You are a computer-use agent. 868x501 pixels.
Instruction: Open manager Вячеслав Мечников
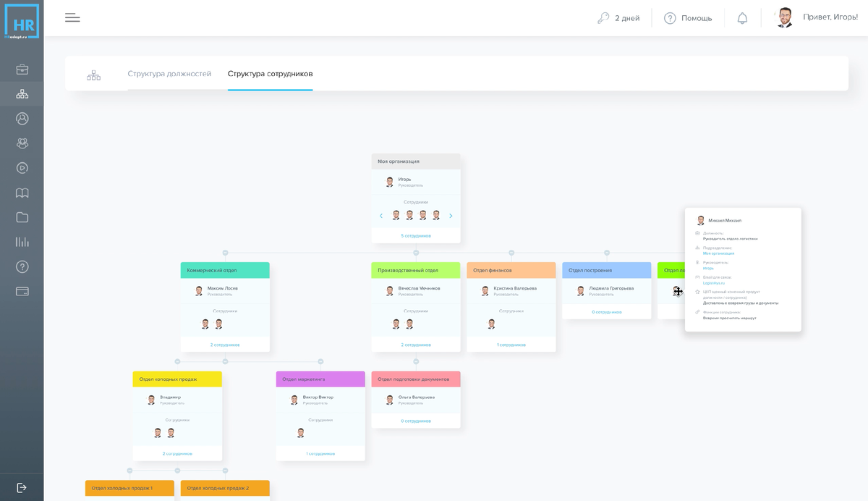click(419, 288)
